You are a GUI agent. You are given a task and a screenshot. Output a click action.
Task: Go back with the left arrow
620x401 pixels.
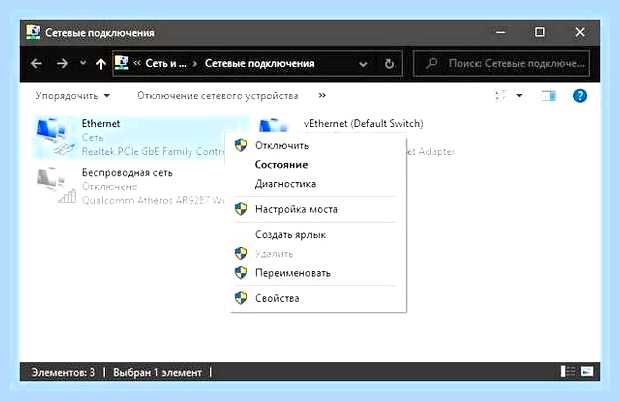36,64
